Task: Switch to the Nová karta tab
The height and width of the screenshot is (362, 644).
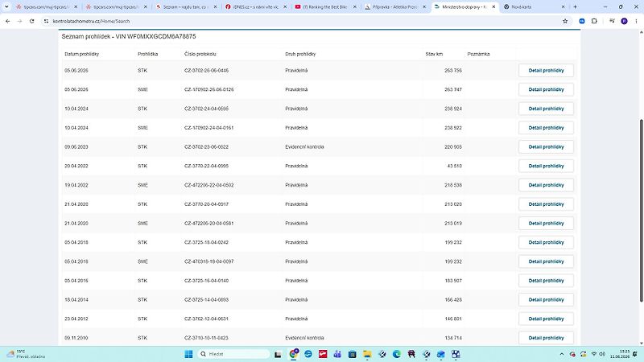Action: (x=535, y=6)
